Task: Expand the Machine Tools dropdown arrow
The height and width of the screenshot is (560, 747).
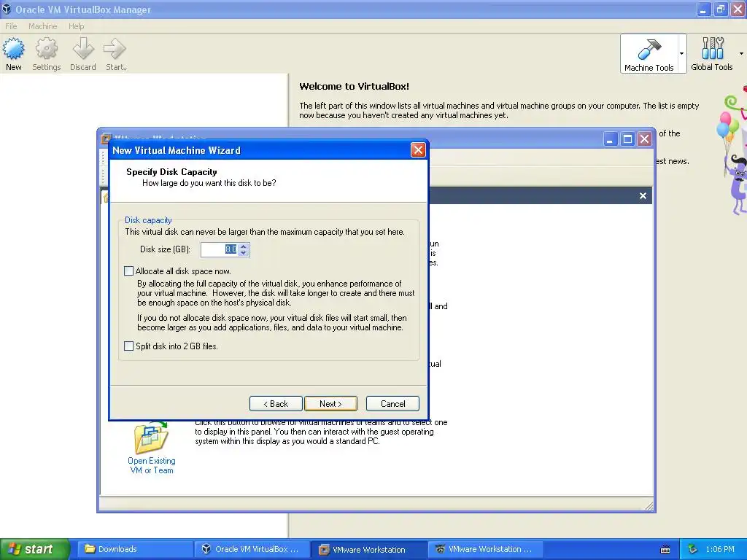Action: pyautogui.click(x=682, y=53)
